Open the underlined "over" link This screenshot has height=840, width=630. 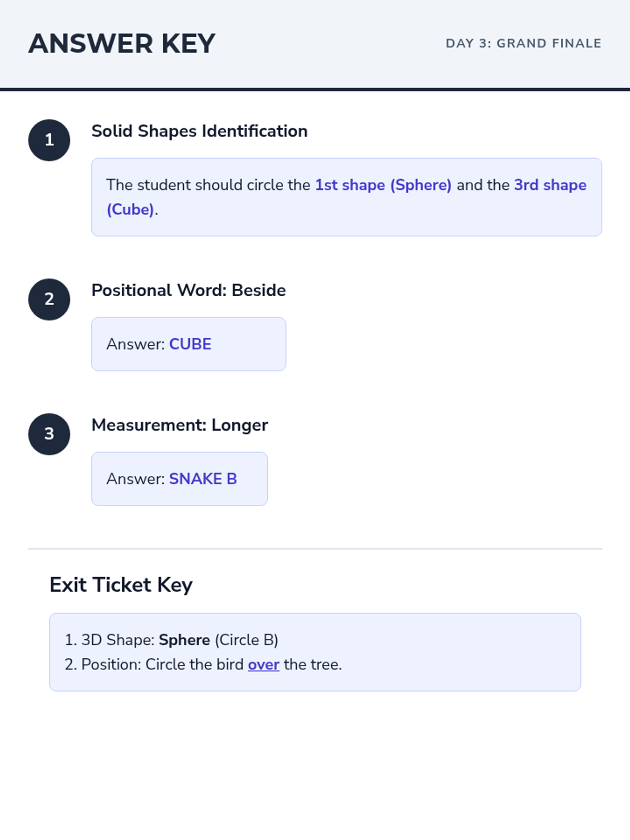coord(264,665)
